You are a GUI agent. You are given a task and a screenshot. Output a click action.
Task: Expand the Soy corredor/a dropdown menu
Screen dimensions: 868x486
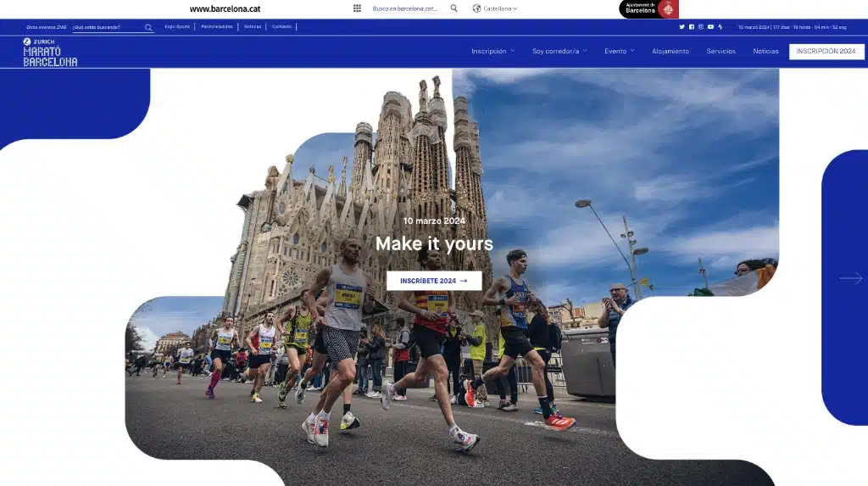coord(559,51)
